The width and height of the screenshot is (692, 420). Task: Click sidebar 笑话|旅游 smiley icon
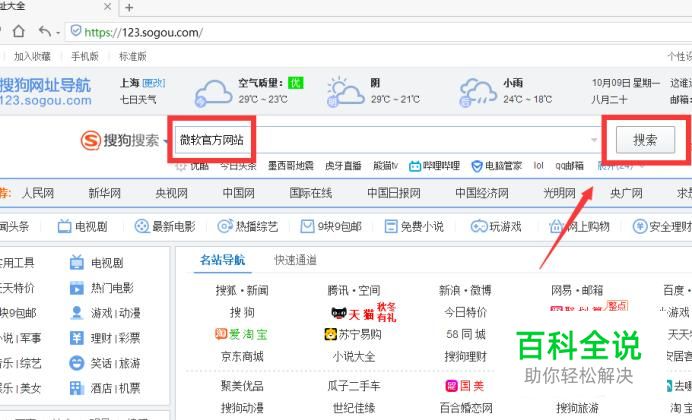click(77, 363)
